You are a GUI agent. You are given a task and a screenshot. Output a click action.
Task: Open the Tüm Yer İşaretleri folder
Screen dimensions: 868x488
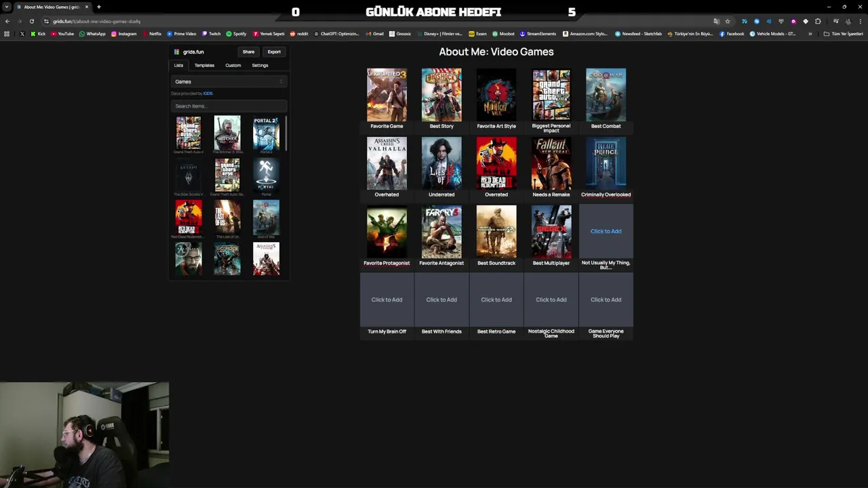(x=844, y=34)
